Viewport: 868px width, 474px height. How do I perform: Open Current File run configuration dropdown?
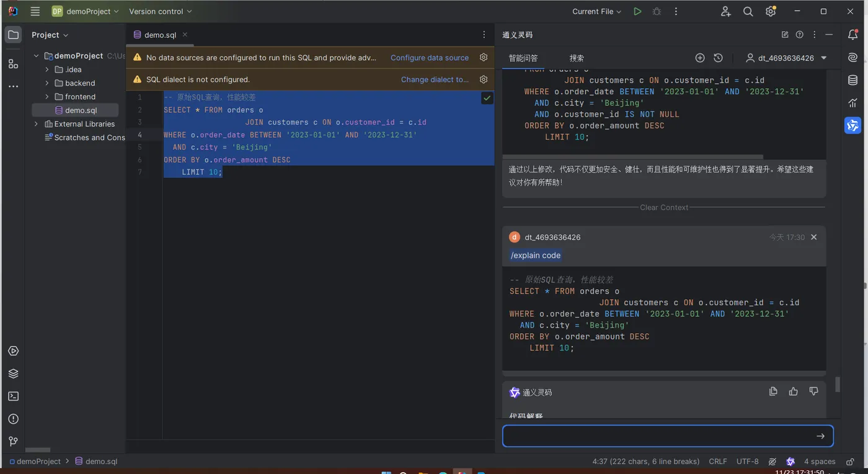point(596,11)
